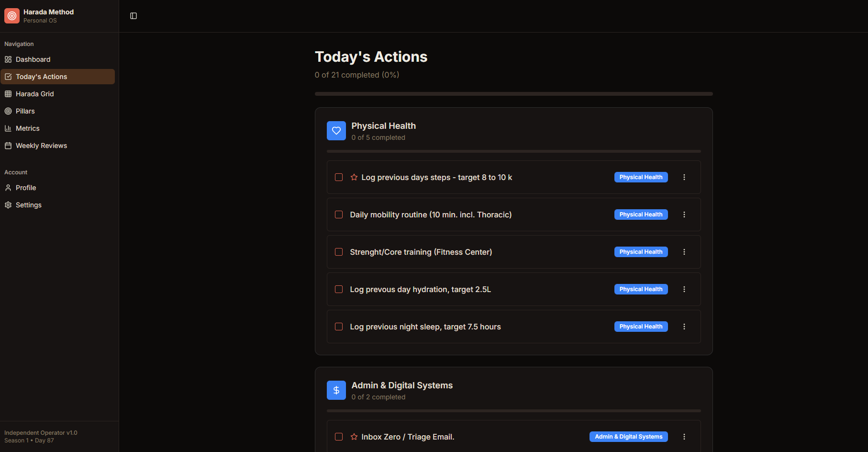This screenshot has height=452, width=868.
Task: Open Metrics from the sidebar
Action: click(x=27, y=128)
